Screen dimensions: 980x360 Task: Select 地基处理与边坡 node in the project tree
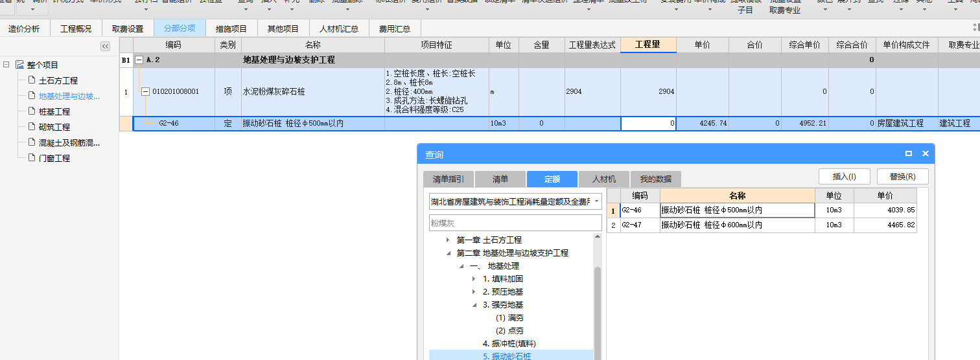pos(69,96)
